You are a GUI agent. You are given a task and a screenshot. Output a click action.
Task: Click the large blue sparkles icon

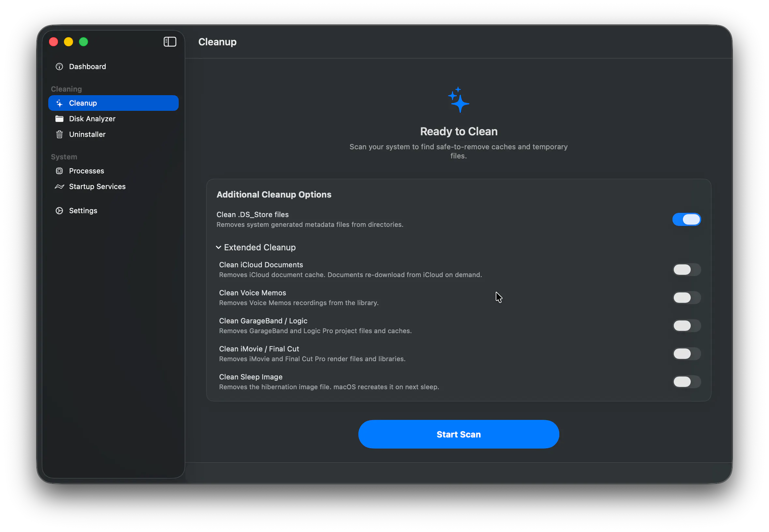459,100
